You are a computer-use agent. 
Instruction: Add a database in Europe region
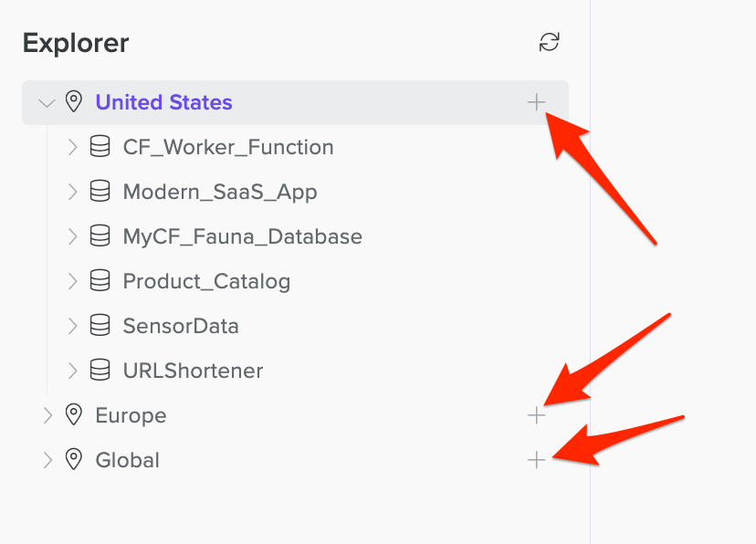pyautogui.click(x=536, y=415)
